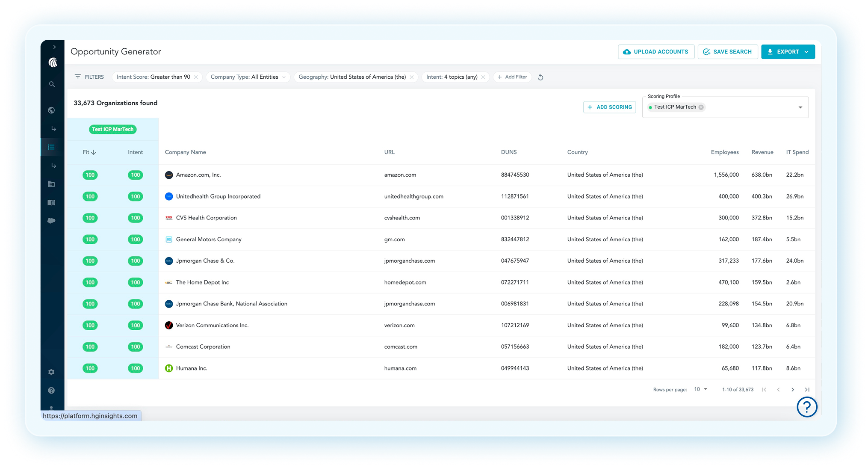Click the FILTERS button
This screenshot has width=868, height=468.
coord(89,77)
